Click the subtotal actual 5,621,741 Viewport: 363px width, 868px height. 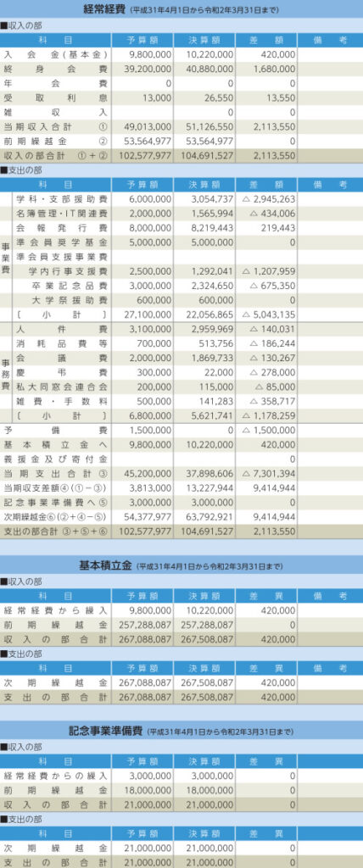(212, 415)
